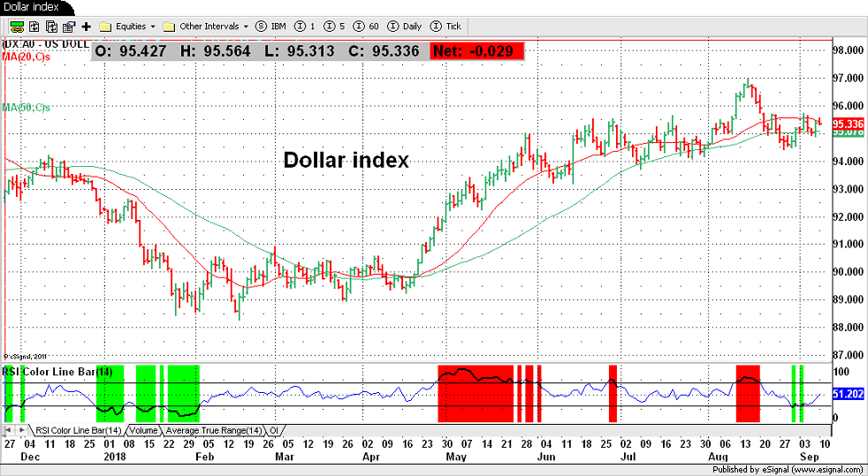Click the May month label
The image size is (868, 476).
[457, 457]
